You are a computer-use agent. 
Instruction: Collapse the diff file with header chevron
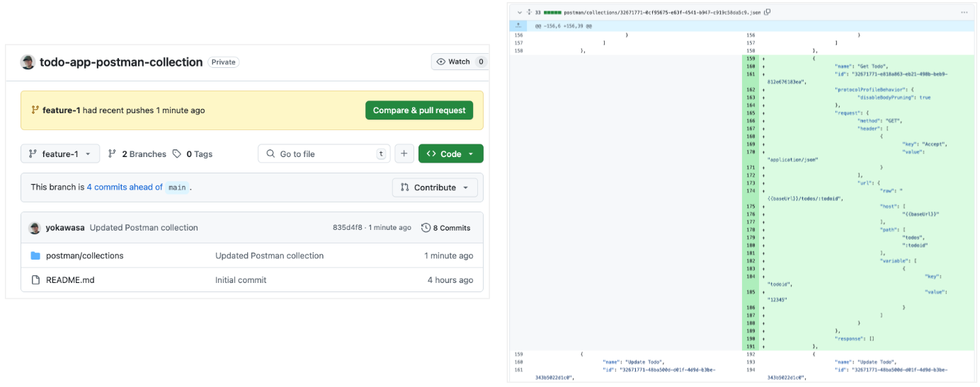519,12
